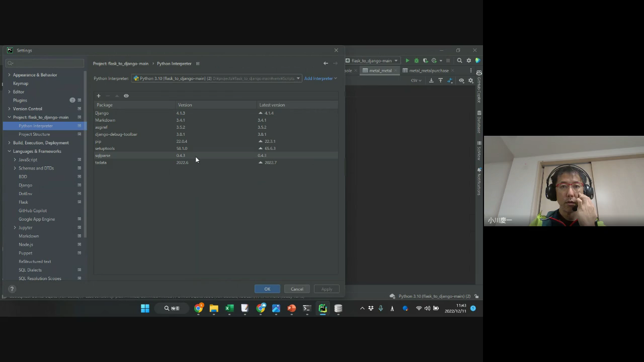
Task: Open Excel from the Windows taskbar
Action: click(229, 308)
